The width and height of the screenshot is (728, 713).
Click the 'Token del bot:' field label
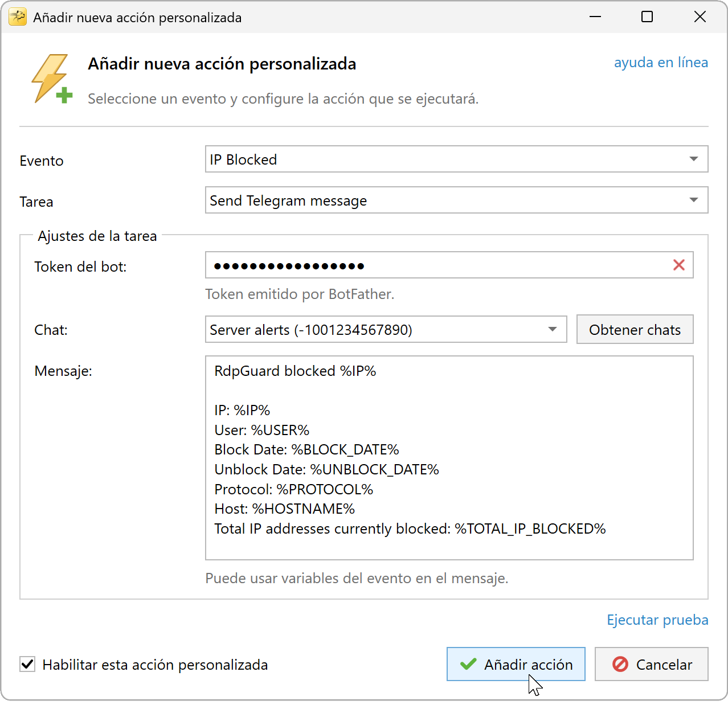point(80,267)
